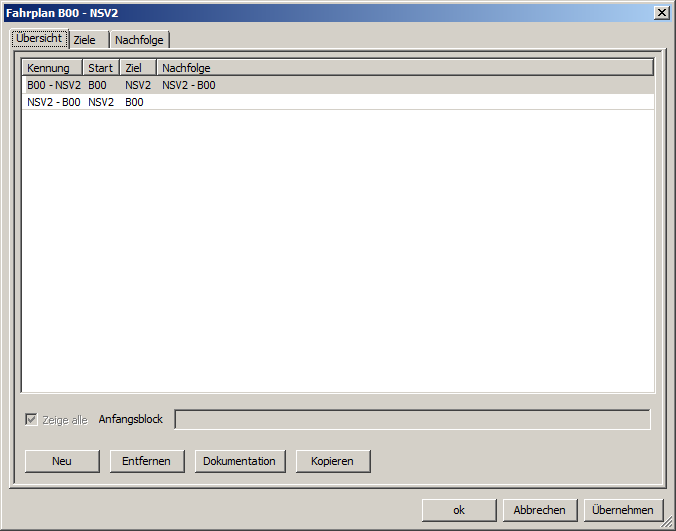Click the Start column header
The height and width of the screenshot is (531, 676).
click(101, 68)
